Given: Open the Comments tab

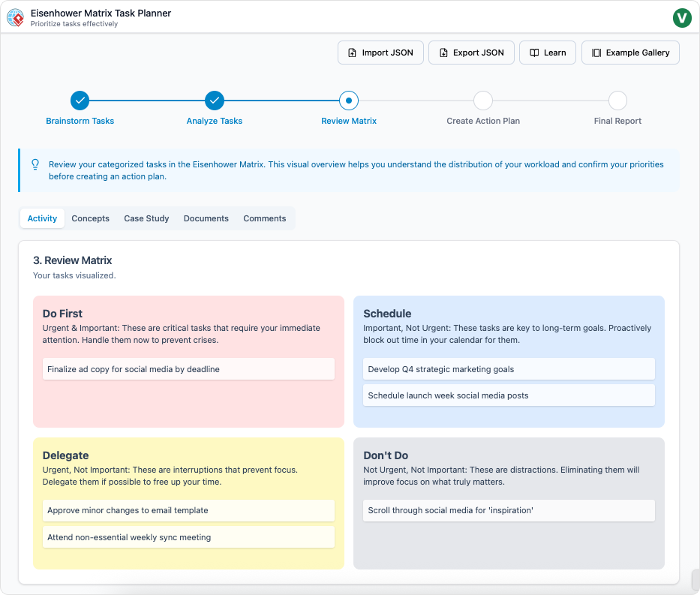Looking at the screenshot, I should click(264, 218).
